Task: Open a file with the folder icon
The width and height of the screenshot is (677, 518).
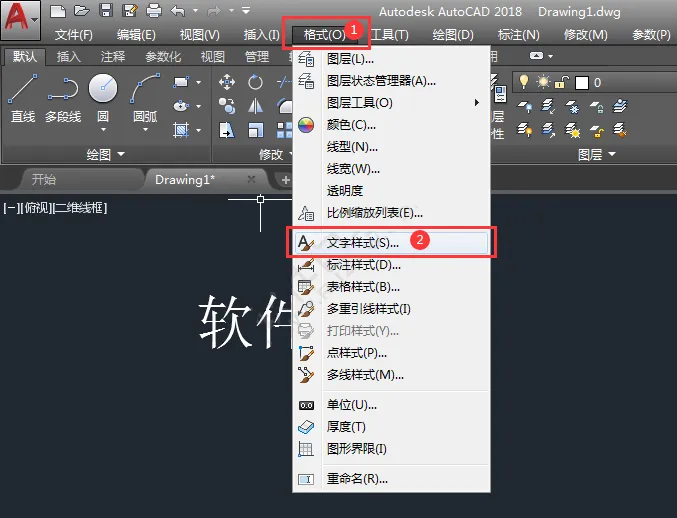Action: tap(82, 10)
